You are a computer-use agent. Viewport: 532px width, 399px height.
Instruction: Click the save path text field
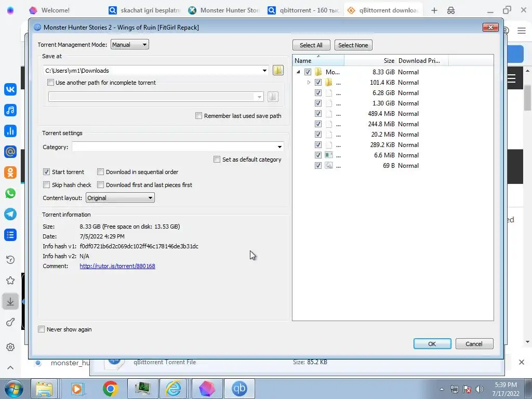tap(153, 71)
